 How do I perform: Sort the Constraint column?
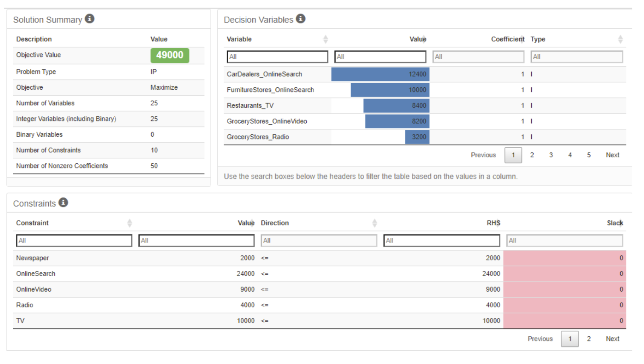pyautogui.click(x=130, y=222)
